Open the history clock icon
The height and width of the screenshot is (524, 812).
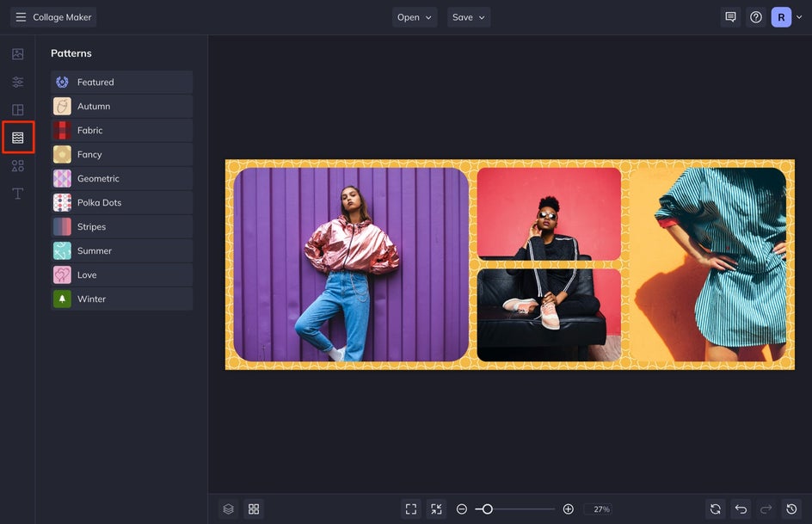tap(792, 509)
